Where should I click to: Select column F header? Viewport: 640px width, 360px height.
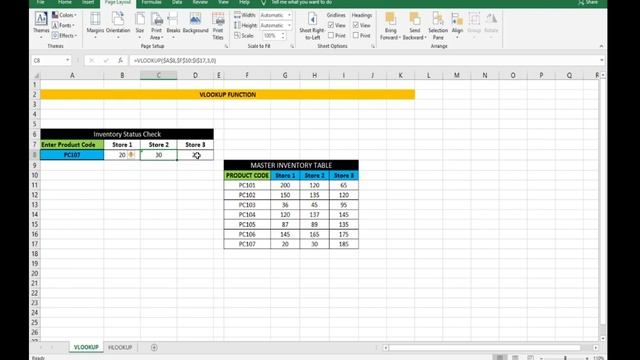[x=247, y=76]
